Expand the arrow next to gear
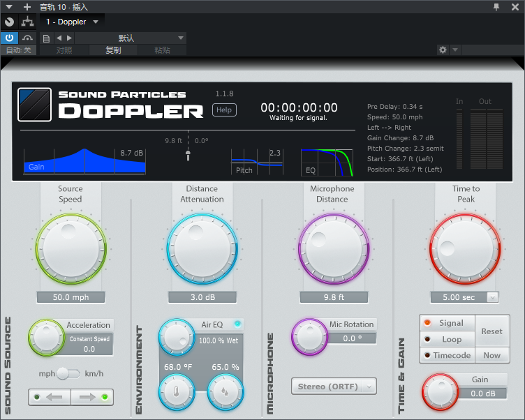Image resolution: width=525 pixels, height=420 pixels. [455, 50]
